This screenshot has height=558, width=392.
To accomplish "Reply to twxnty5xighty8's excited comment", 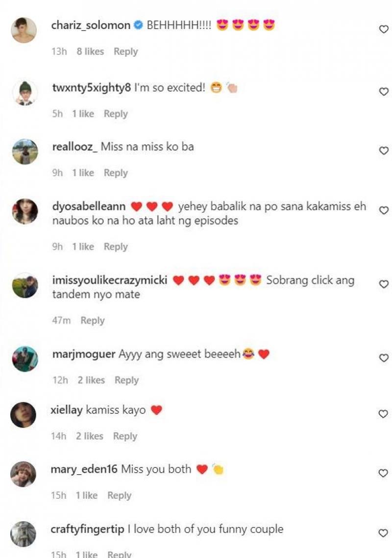I will pyautogui.click(x=116, y=114).
